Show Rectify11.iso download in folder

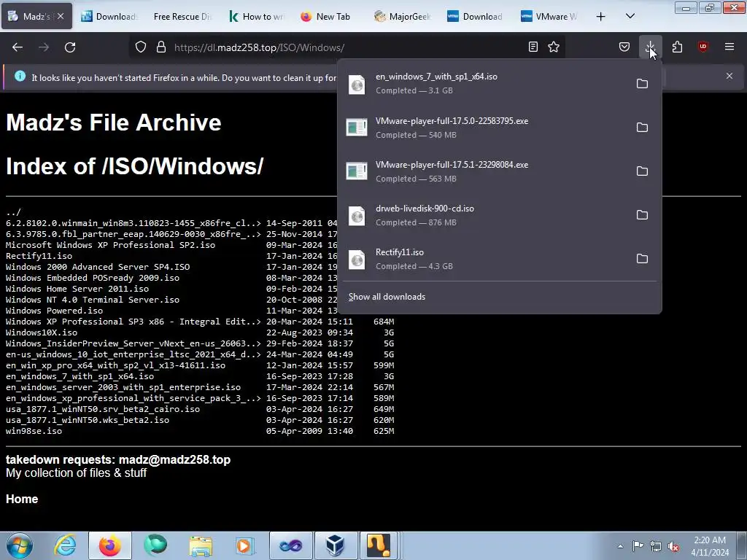click(642, 259)
